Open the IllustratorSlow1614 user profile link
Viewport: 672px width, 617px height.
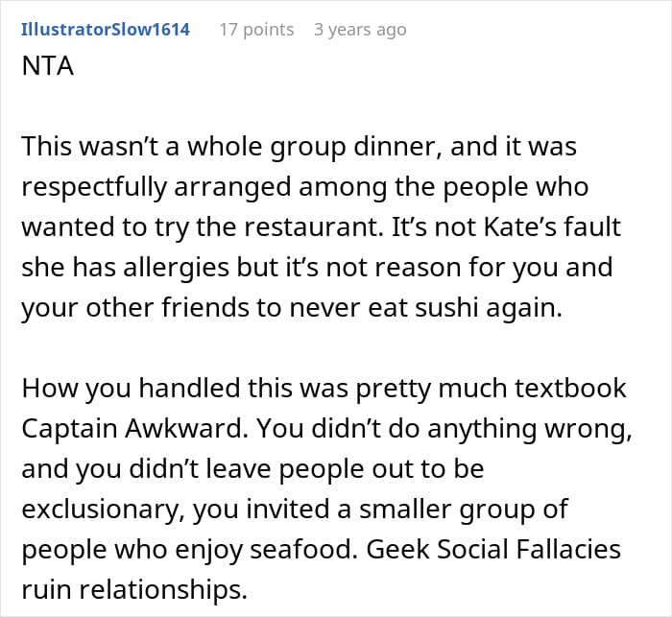click(105, 29)
